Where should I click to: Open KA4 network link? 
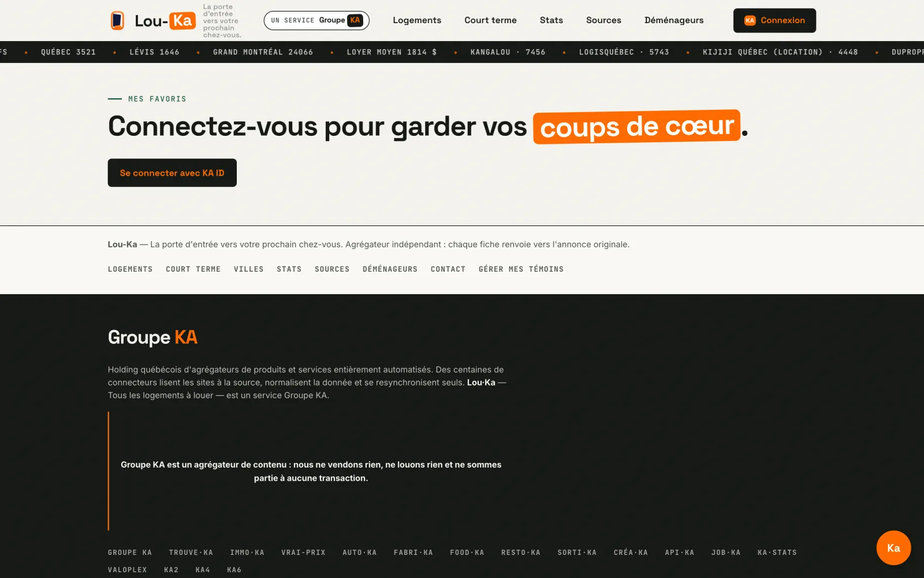pyautogui.click(x=203, y=570)
